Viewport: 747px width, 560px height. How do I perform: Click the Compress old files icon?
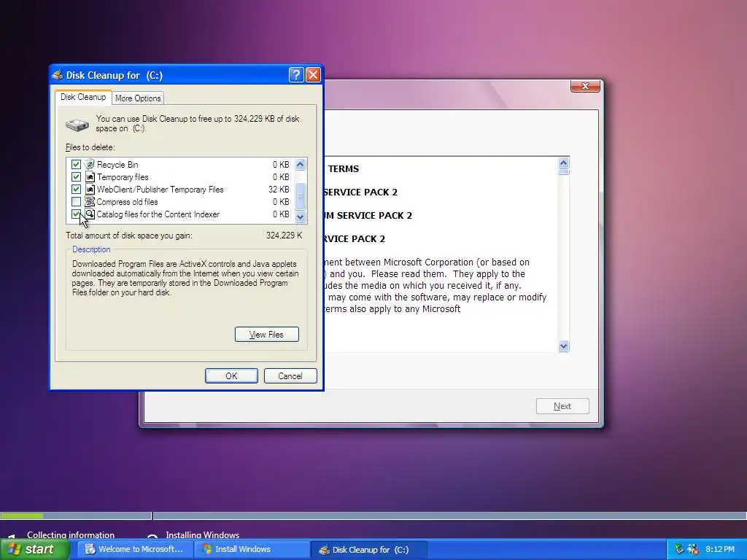[x=90, y=201]
